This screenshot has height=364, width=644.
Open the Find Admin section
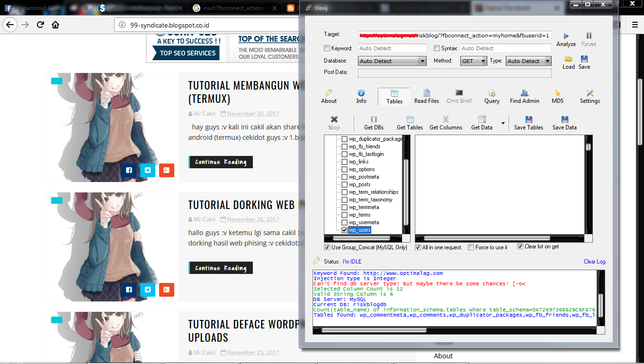[x=525, y=96]
